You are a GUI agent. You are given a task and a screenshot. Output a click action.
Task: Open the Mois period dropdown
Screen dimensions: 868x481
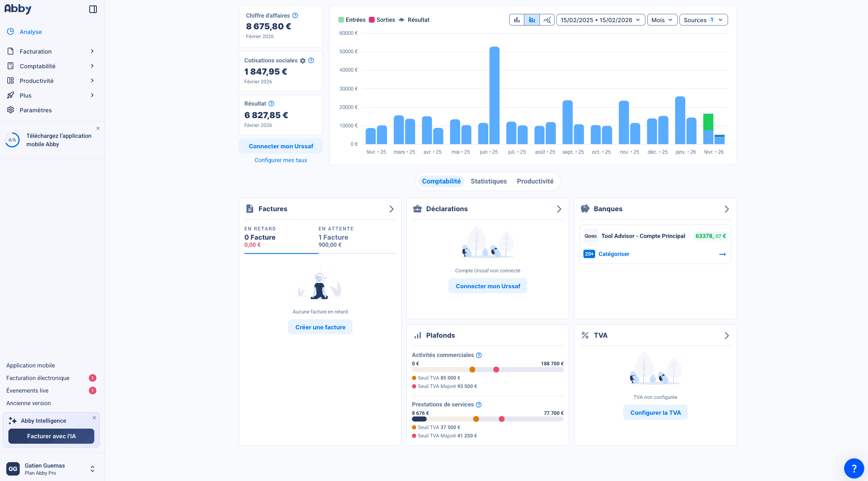(662, 20)
